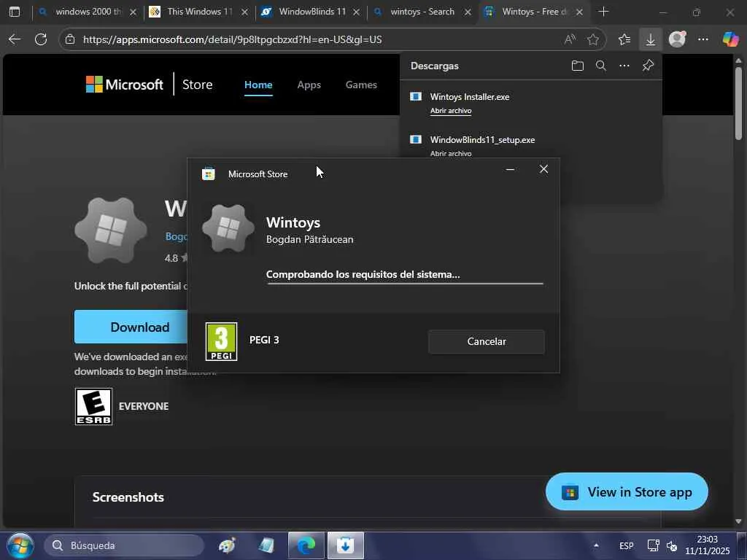Open the Edge tab actions menu icon

click(15, 12)
